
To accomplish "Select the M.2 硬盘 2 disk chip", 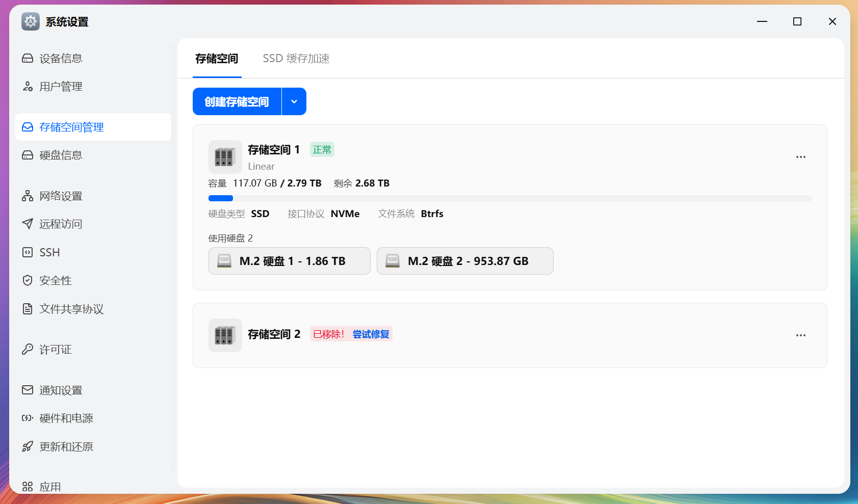I will click(464, 261).
